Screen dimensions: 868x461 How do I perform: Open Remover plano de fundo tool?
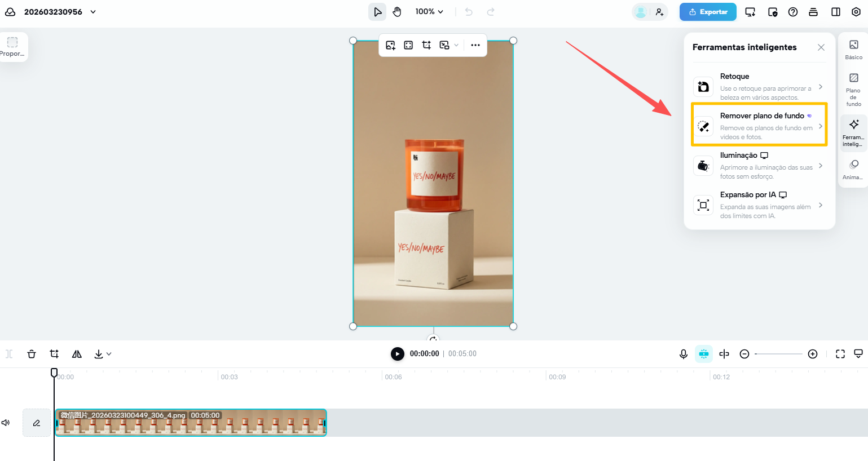759,125
